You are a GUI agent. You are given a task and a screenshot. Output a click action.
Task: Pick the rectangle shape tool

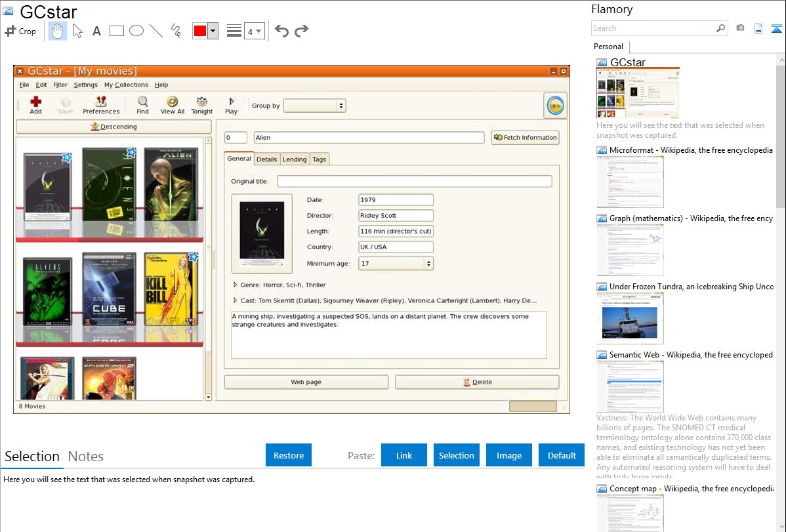point(116,31)
